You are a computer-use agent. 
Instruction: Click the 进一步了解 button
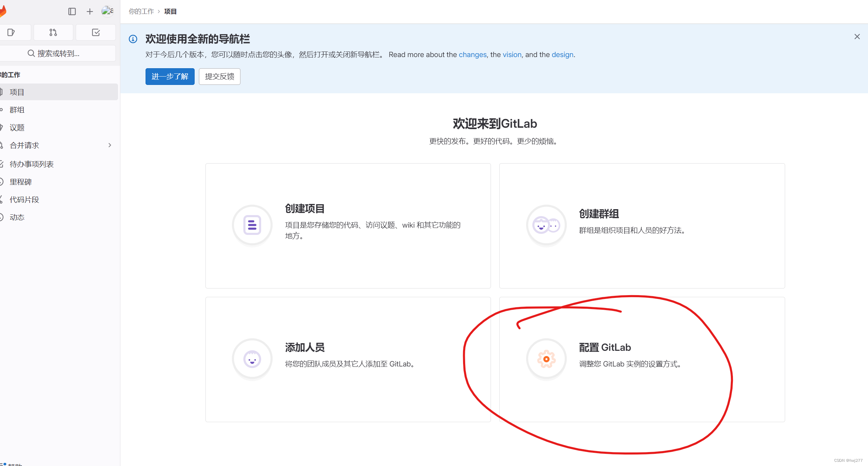[170, 76]
